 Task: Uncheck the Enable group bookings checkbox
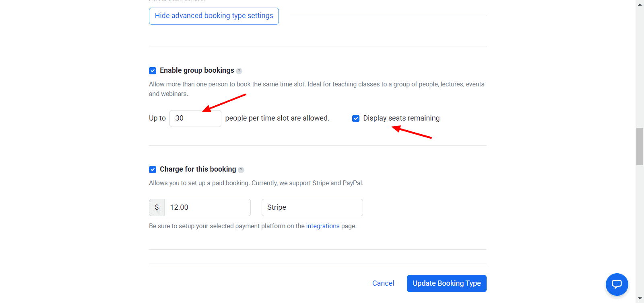(x=153, y=71)
